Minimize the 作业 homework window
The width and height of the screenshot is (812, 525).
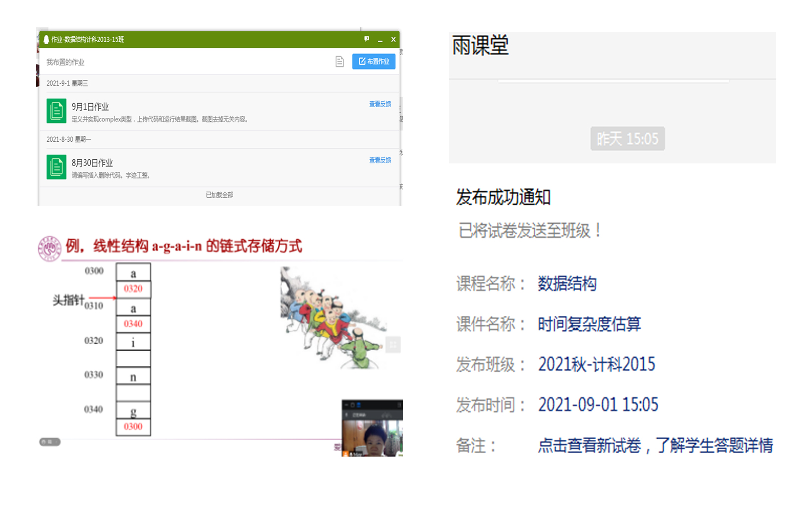coord(380,40)
